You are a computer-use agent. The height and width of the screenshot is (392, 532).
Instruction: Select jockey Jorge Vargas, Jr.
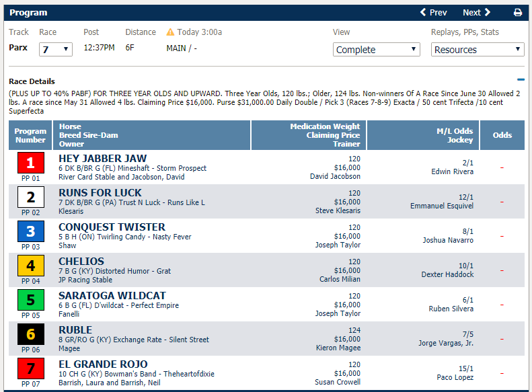click(446, 343)
